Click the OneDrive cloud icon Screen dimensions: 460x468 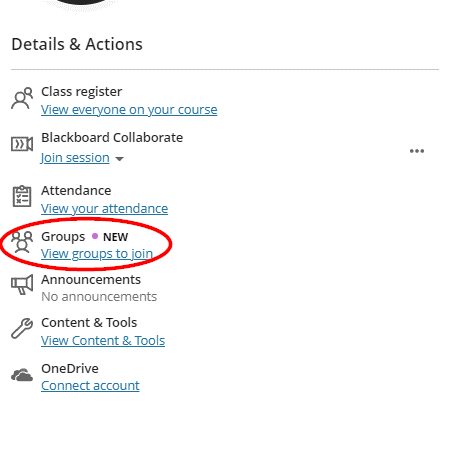(x=22, y=375)
